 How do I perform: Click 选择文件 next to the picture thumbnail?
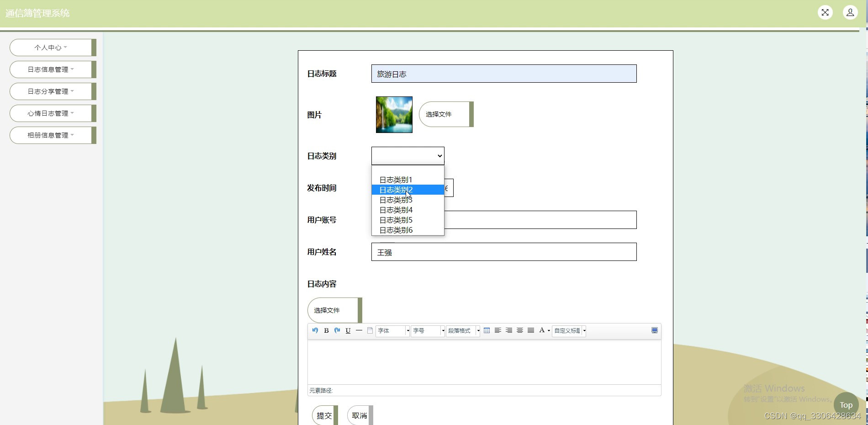446,114
